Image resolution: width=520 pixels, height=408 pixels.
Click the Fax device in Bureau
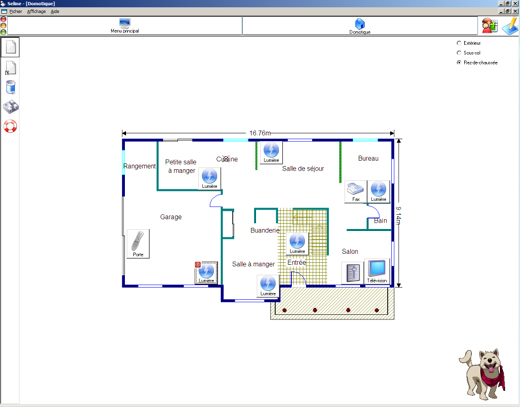coord(356,192)
